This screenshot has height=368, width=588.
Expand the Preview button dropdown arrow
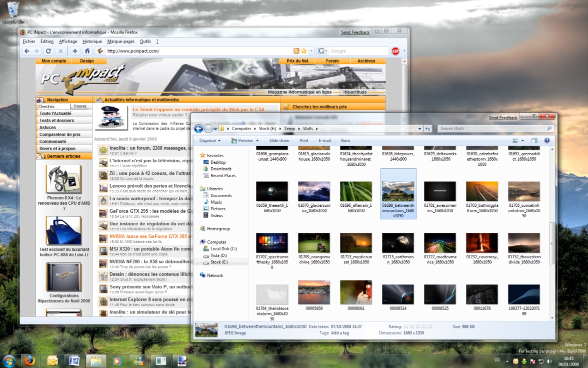257,140
